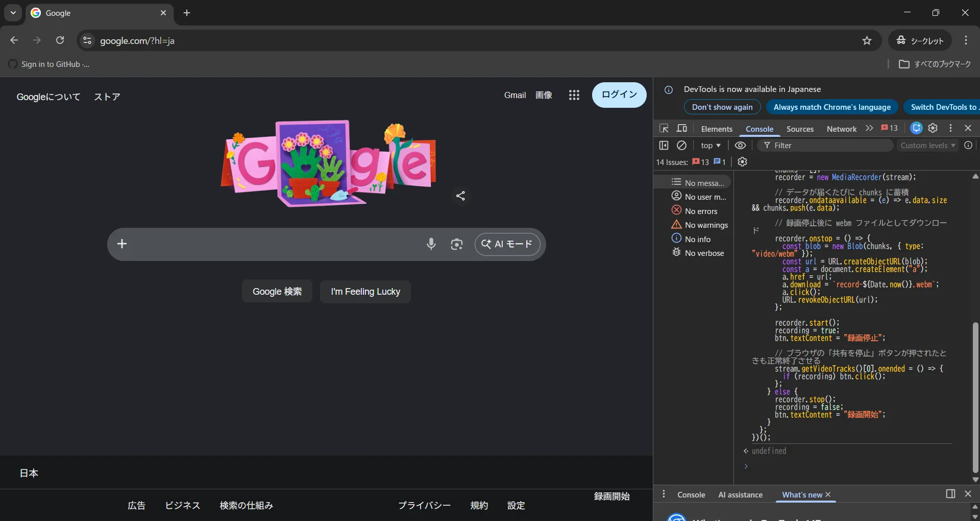Image resolution: width=980 pixels, height=521 pixels.
Task: Switch to the Sources tab
Action: click(800, 129)
